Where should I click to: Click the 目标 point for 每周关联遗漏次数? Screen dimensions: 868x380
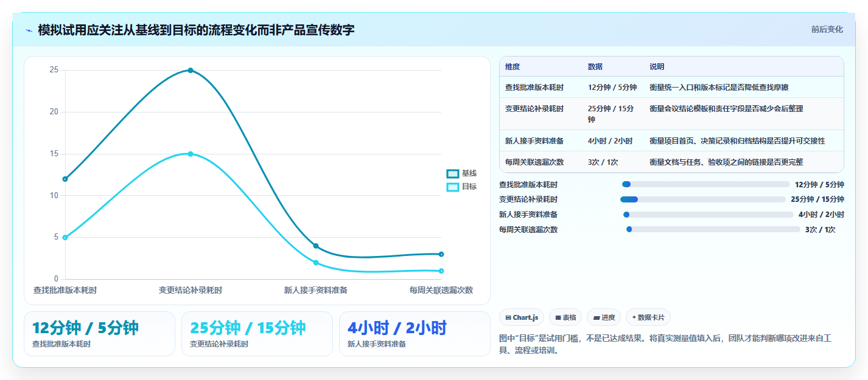441,271
